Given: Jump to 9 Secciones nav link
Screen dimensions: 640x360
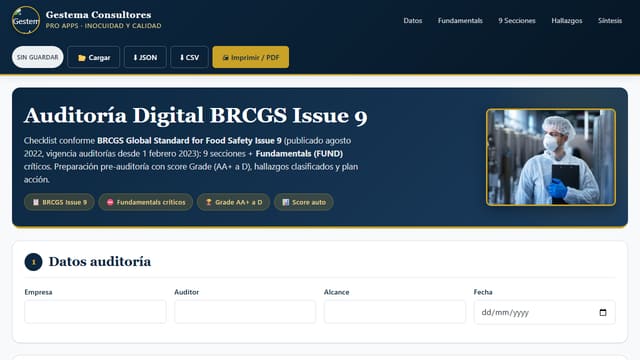Looking at the screenshot, I should 517,20.
